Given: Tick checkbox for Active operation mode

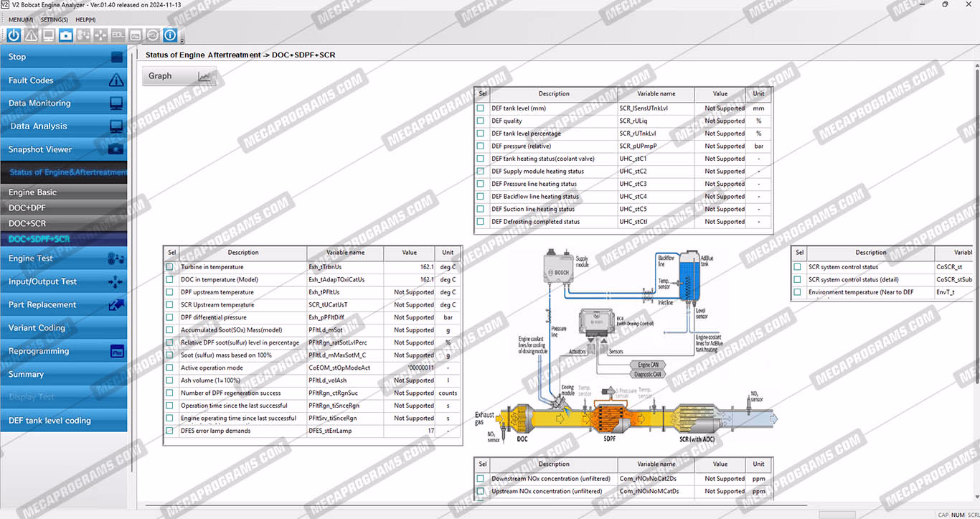Looking at the screenshot, I should tap(170, 368).
